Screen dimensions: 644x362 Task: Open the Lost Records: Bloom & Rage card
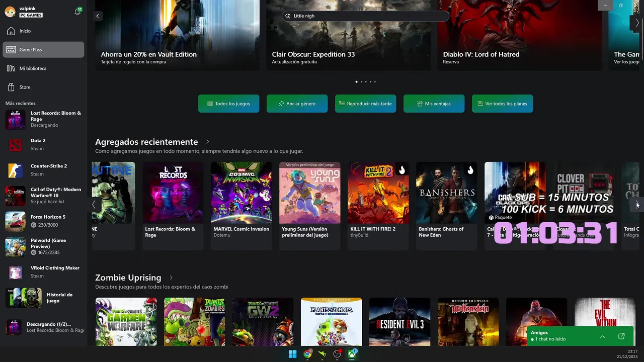173,206
